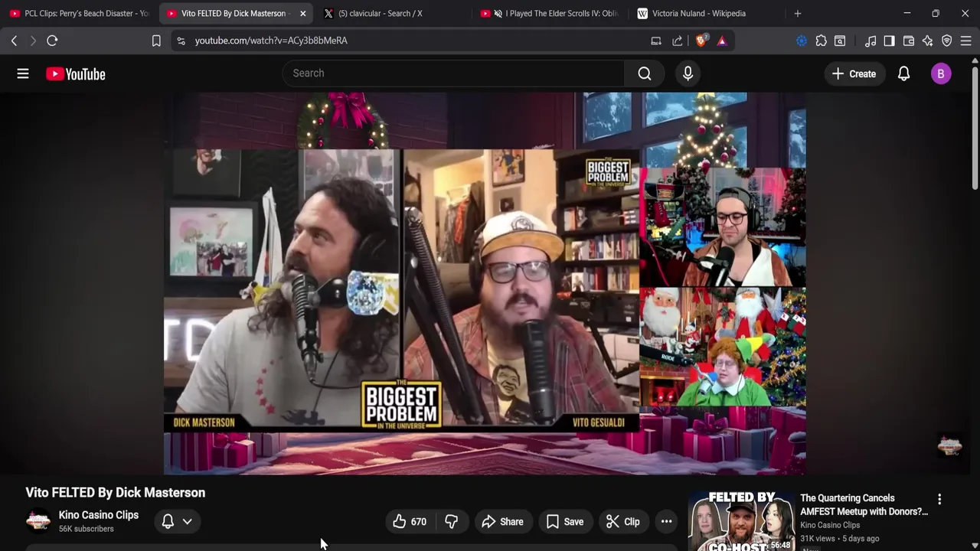980x551 pixels.
Task: Maximize or restore the browser window
Action: (936, 13)
